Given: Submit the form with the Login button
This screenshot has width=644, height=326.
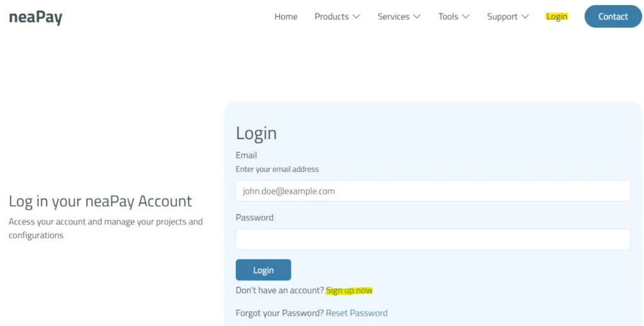Looking at the screenshot, I should tap(263, 270).
